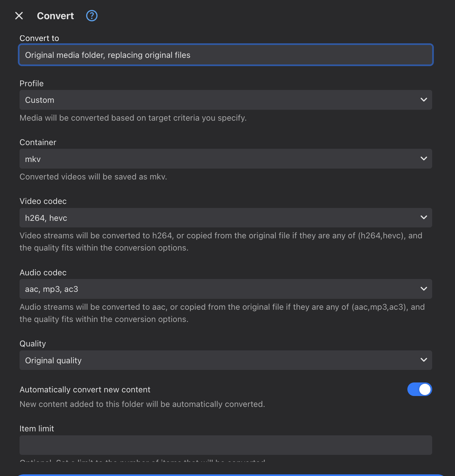The image size is (455, 476).
Task: Close the Convert dialog with the X icon
Action: click(x=19, y=16)
